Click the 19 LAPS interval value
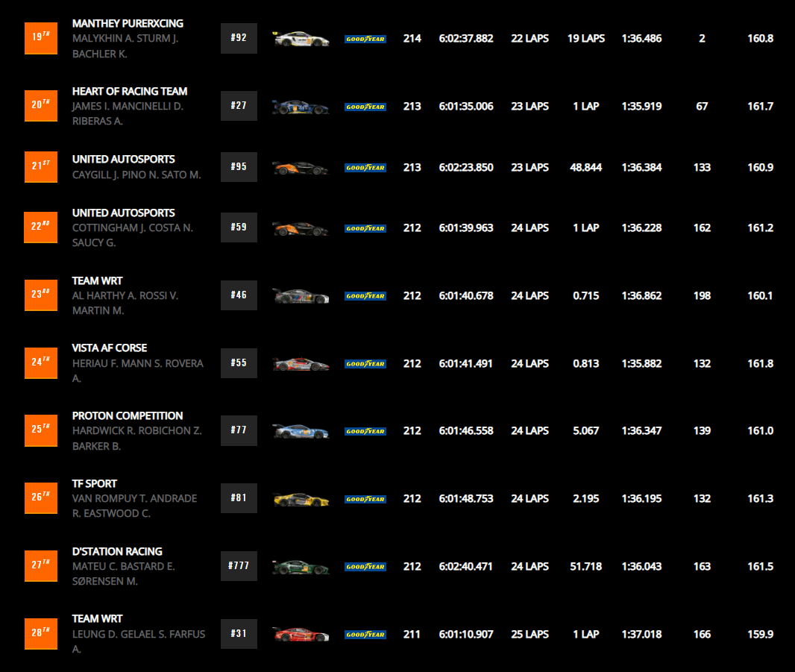This screenshot has height=672, width=795. tap(585, 39)
